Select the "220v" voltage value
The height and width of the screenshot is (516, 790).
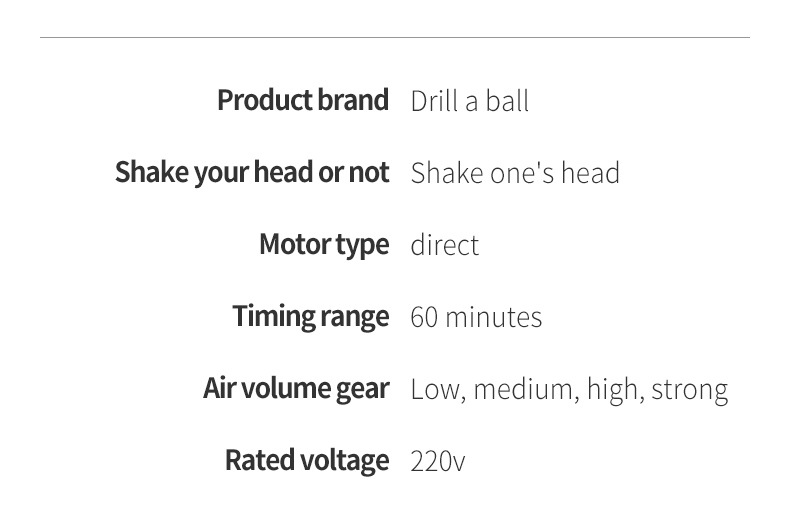coord(437,462)
